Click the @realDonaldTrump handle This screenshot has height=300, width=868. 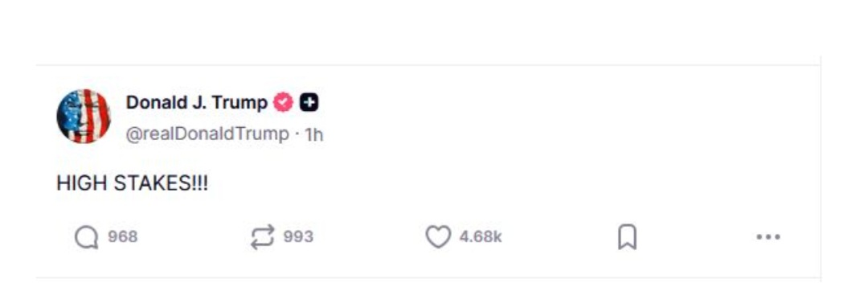207,134
